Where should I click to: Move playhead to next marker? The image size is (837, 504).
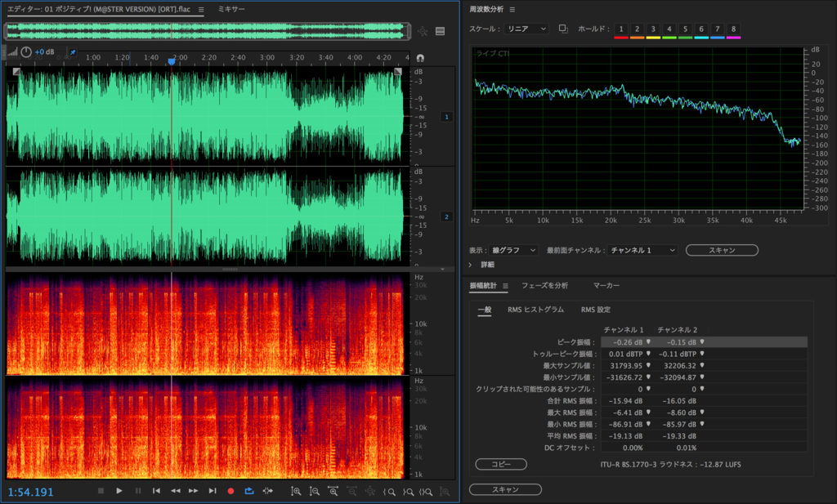pos(213,491)
